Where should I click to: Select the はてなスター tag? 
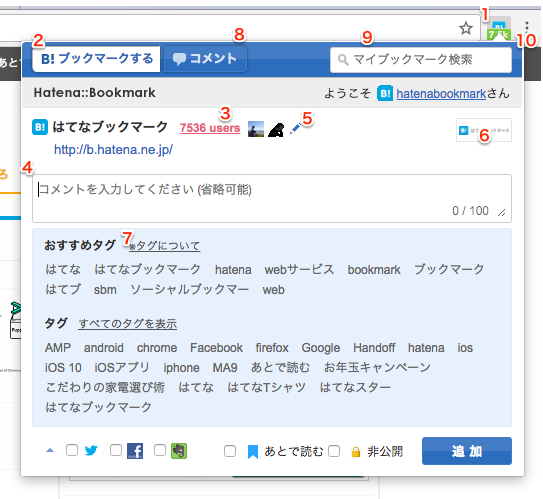(355, 387)
